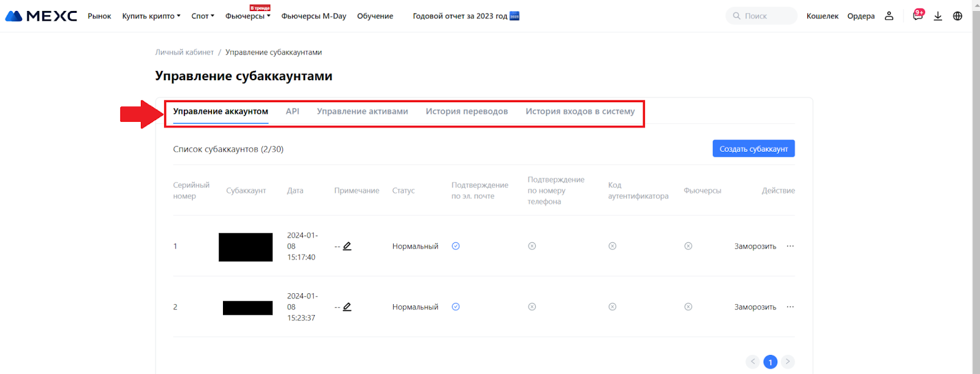Edit note pencil for subaccount 2
The width and height of the screenshot is (980, 374).
(347, 307)
